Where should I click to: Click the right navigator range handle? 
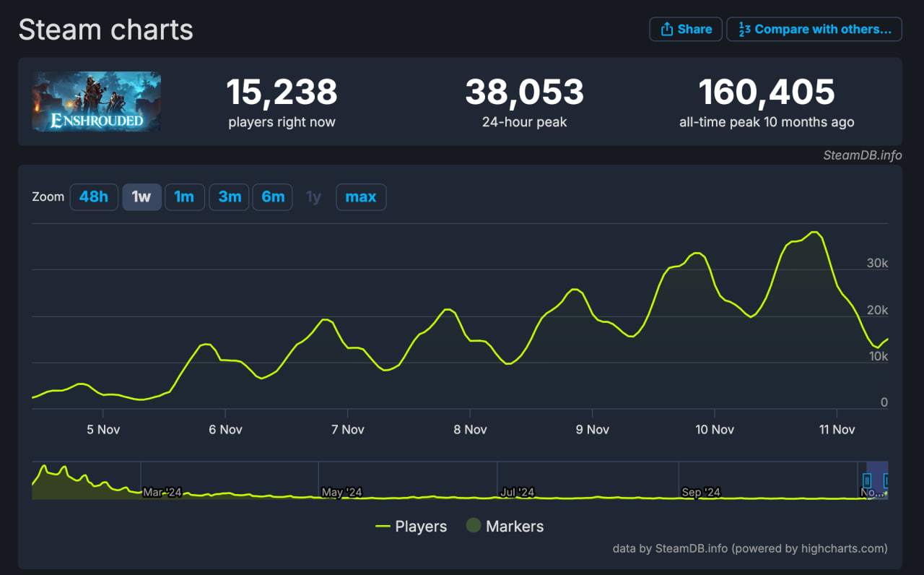tap(886, 480)
